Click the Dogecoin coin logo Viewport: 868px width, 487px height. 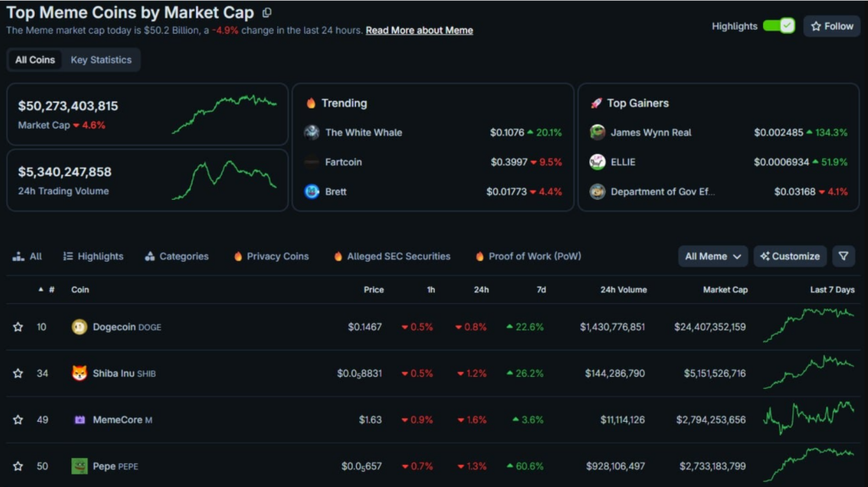pyautogui.click(x=80, y=327)
